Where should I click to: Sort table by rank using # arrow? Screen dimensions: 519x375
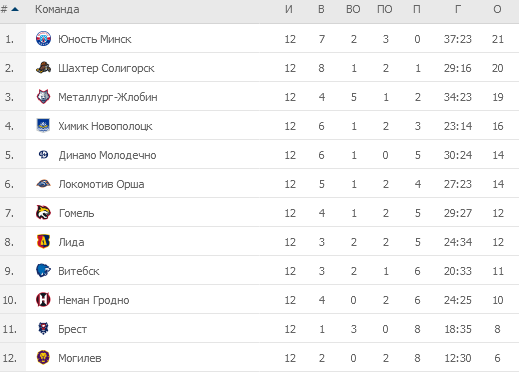coord(10,9)
